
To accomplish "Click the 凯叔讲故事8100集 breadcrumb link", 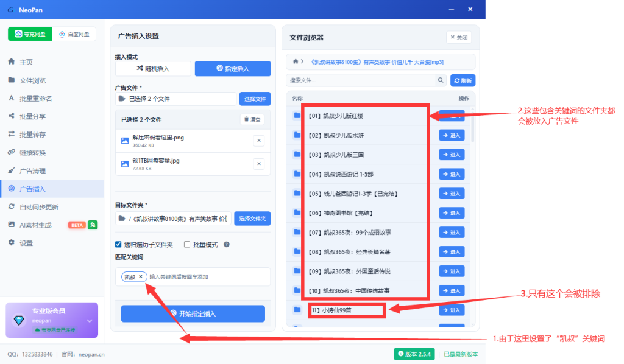I will pos(377,62).
